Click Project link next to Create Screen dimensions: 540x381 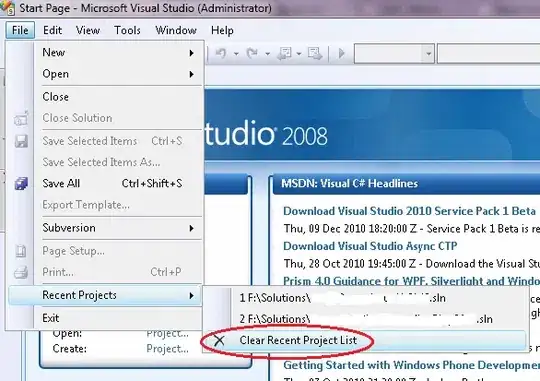point(167,349)
